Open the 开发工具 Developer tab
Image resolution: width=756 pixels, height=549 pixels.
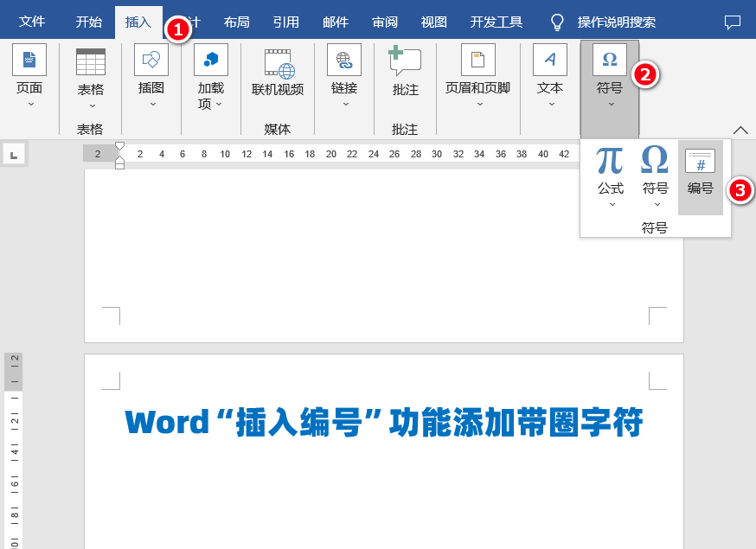pos(497,22)
